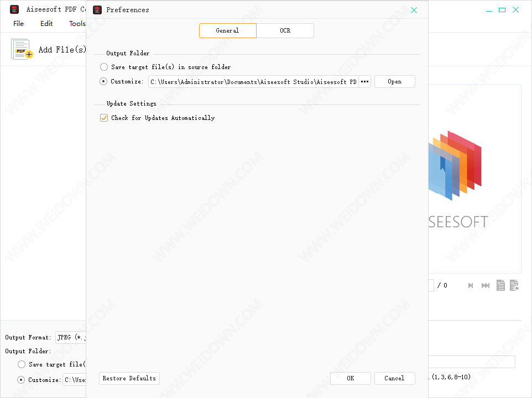Screen dimensions: 532x398
Task: Open the File menu
Action: [18, 23]
